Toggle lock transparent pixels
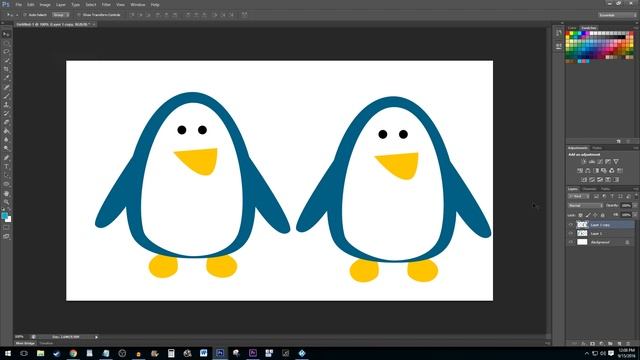 [x=580, y=215]
